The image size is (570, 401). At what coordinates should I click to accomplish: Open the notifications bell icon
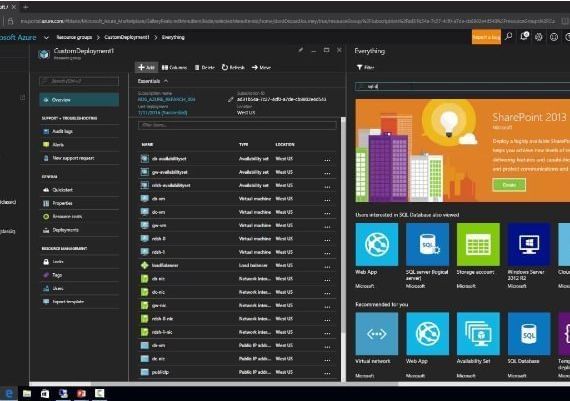524,36
